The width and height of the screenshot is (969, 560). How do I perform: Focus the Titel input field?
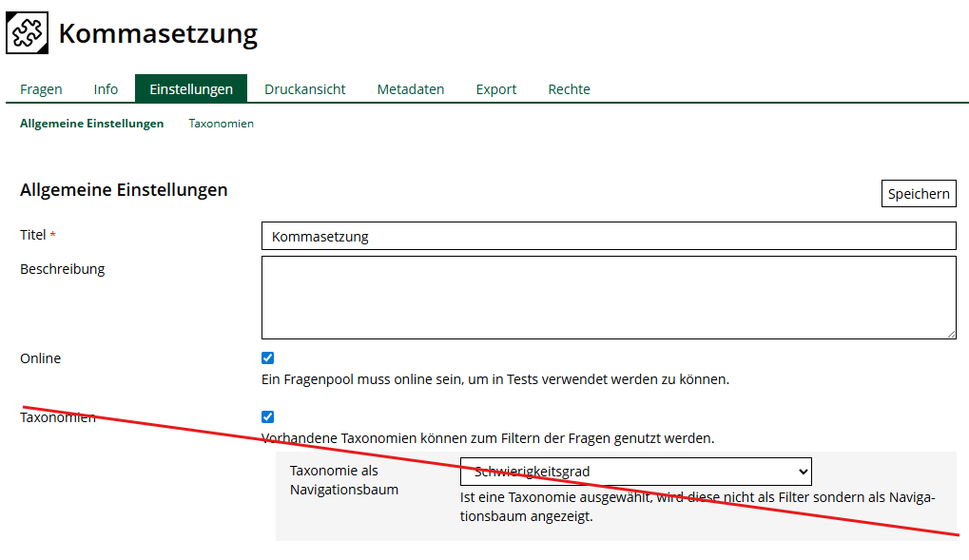click(609, 236)
